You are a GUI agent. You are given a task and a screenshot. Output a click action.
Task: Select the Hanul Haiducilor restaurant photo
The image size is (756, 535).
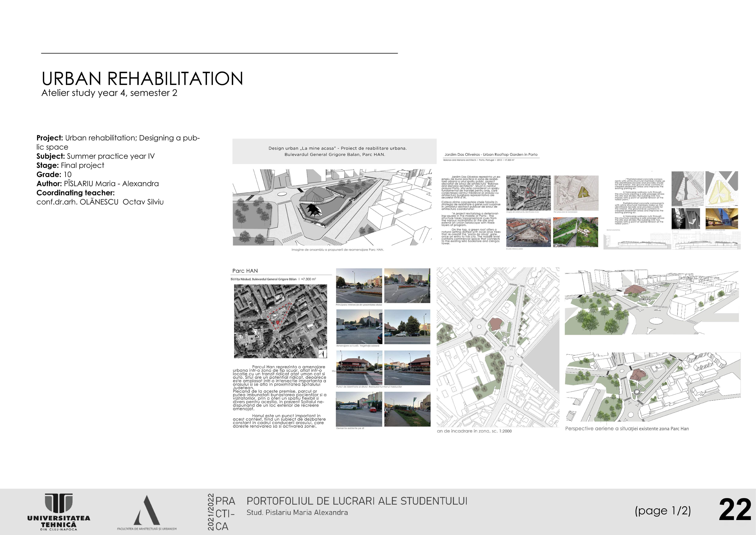[x=359, y=368]
